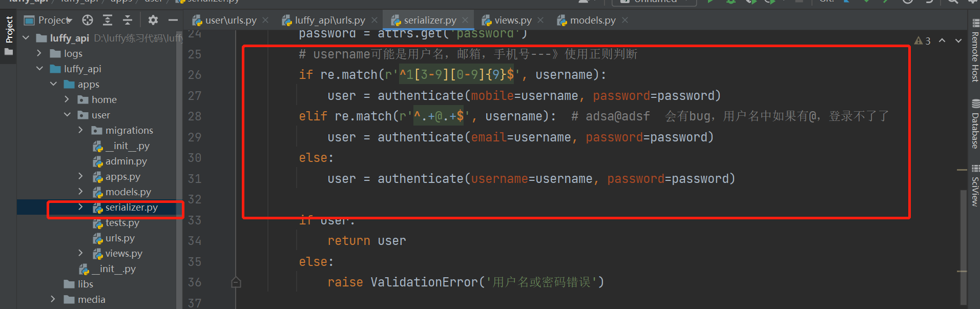Click 'authenticate' call on line 27
The width and height of the screenshot is (980, 309).
coord(421,96)
